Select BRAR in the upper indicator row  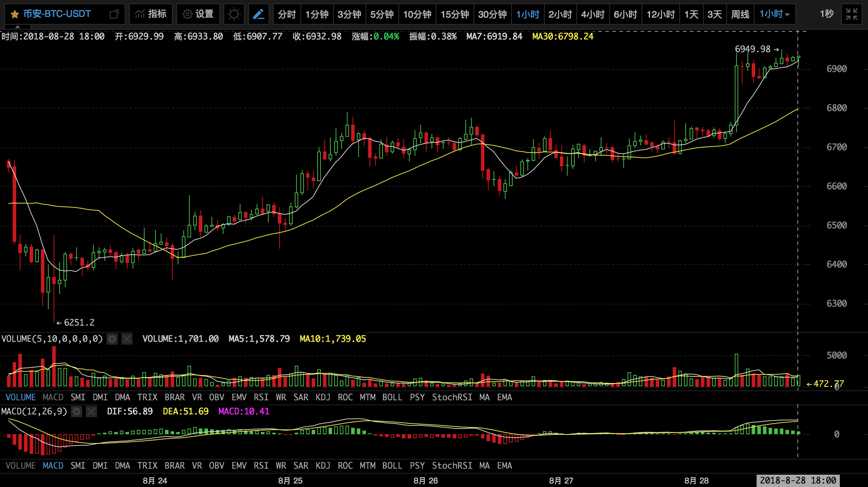pos(175,397)
